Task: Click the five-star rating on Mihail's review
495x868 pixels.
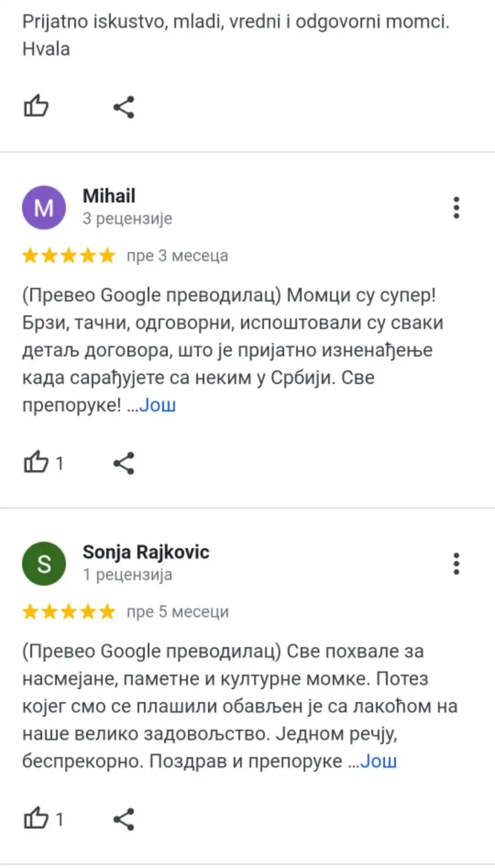Action: (x=69, y=256)
